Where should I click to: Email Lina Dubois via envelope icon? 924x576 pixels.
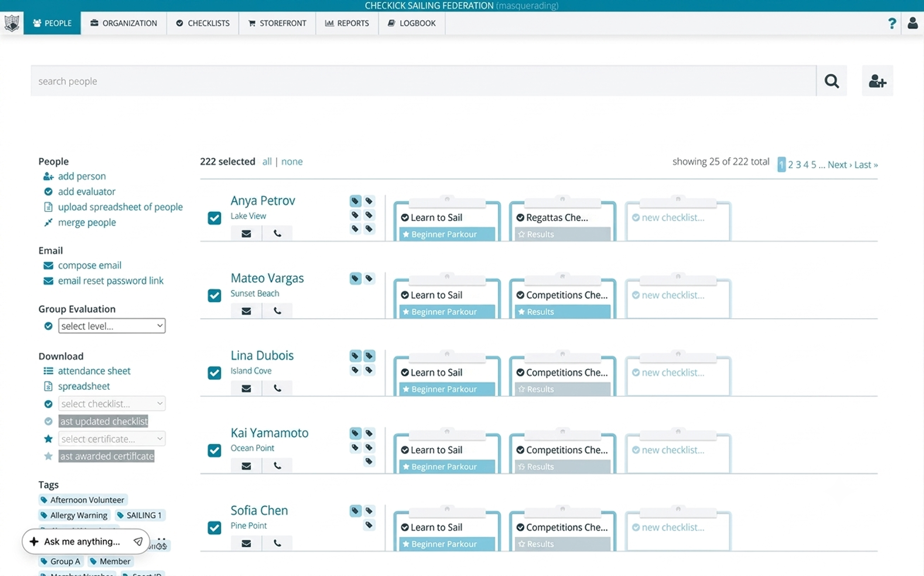(246, 388)
